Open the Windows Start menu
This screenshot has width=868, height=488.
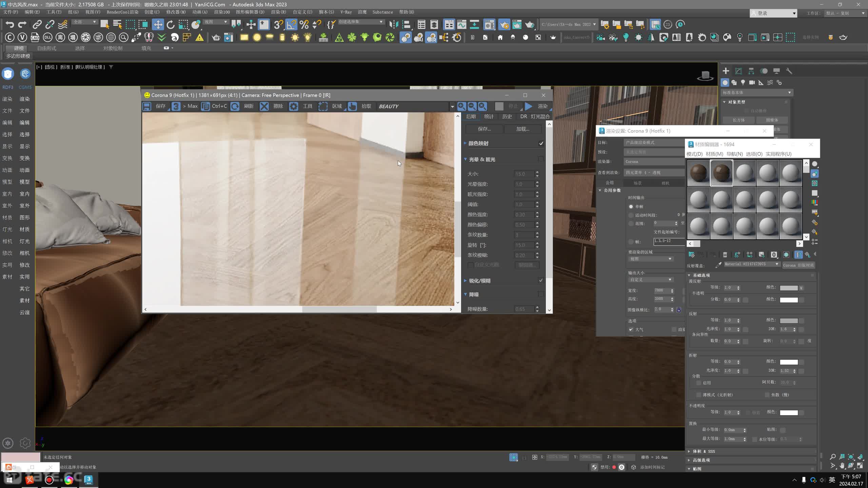click(x=9, y=480)
